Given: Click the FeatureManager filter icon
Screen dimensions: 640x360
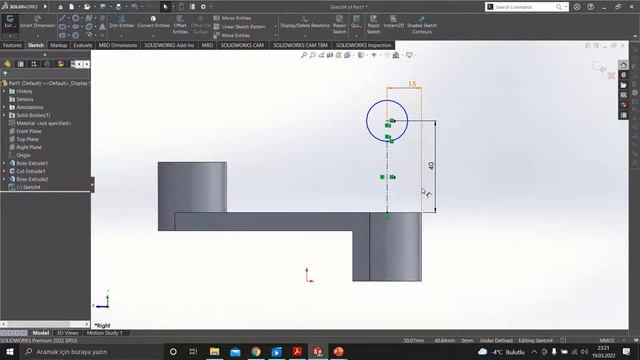Looking at the screenshot, I should tap(5, 74).
